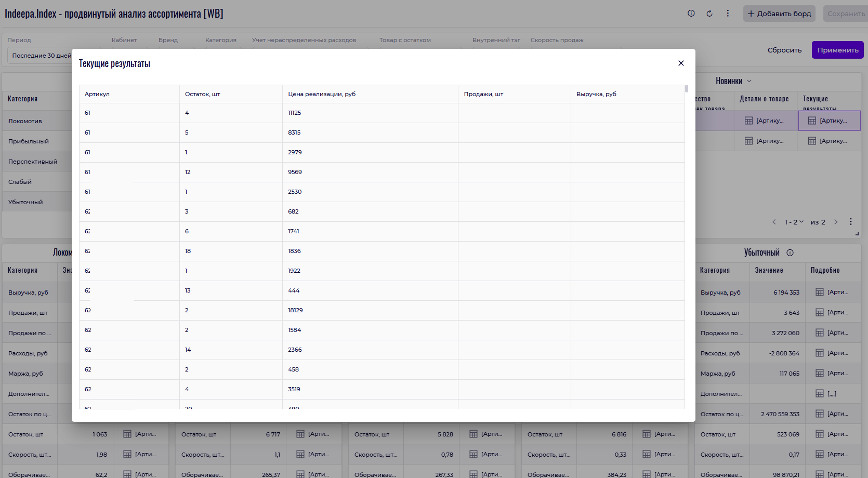Open table icon in Маржа, руб Убыточный row
The width and height of the screenshot is (868, 478).
click(819, 373)
